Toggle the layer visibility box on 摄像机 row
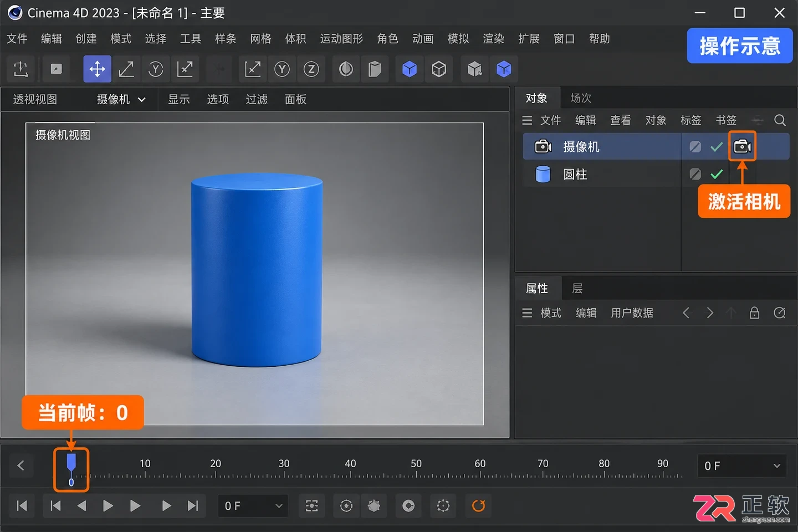Image resolution: width=798 pixels, height=532 pixels. pos(695,147)
